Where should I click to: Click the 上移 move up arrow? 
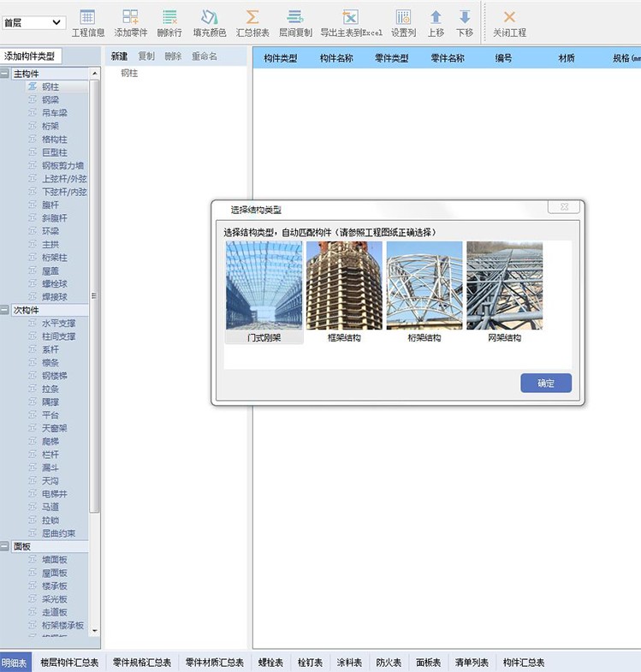[436, 23]
